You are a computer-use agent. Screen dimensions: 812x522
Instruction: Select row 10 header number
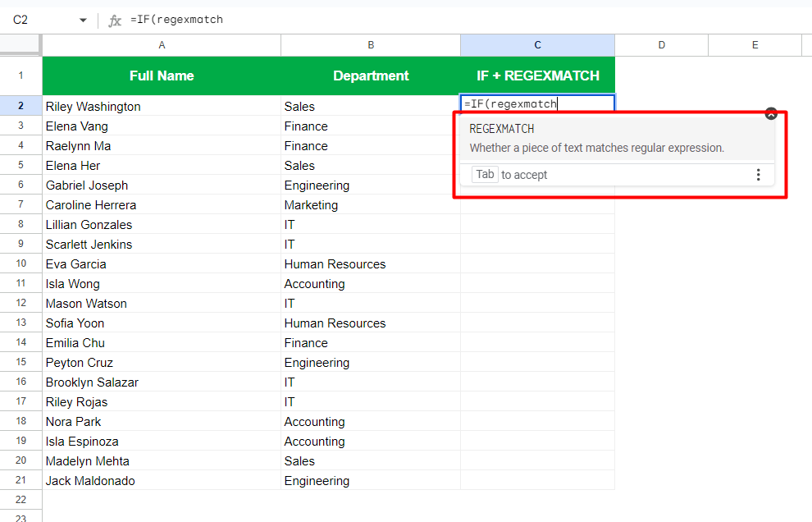[21, 263]
